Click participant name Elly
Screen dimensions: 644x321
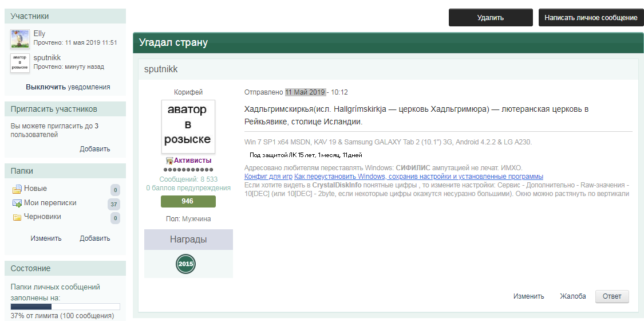pyautogui.click(x=39, y=34)
